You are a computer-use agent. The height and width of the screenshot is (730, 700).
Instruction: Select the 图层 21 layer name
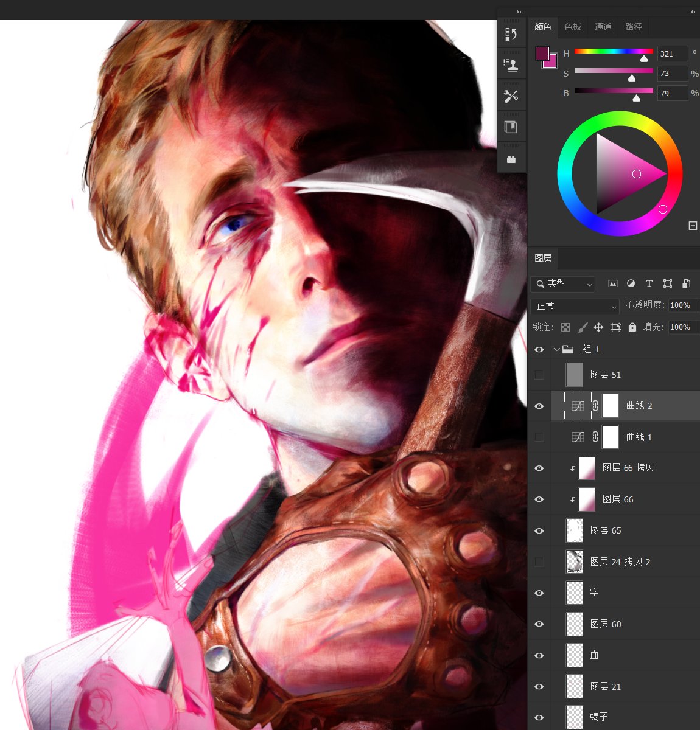pos(606,687)
